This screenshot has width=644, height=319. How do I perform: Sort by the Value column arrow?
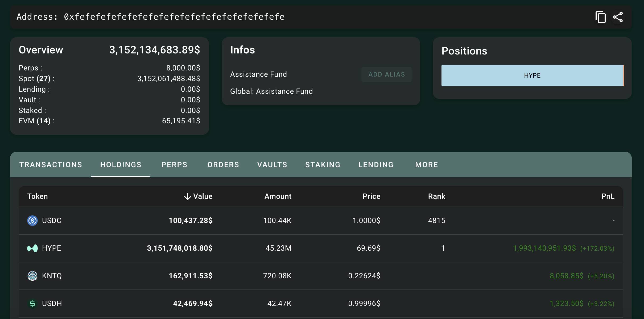188,196
